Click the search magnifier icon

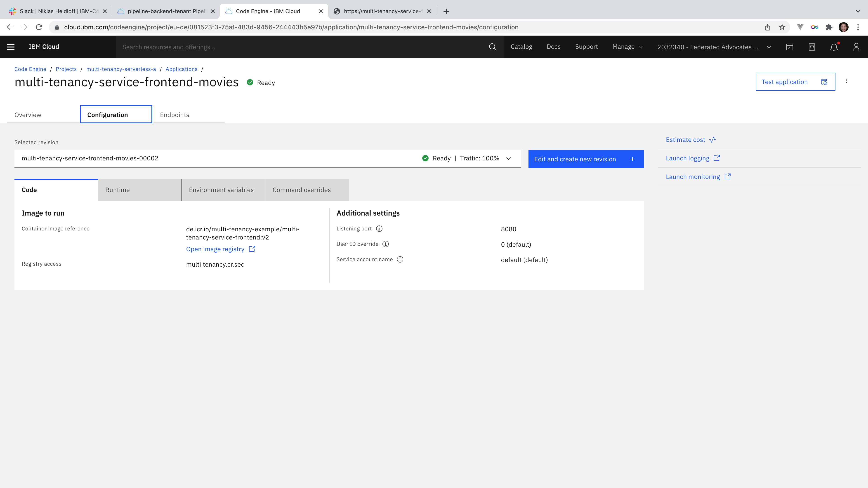tap(492, 47)
